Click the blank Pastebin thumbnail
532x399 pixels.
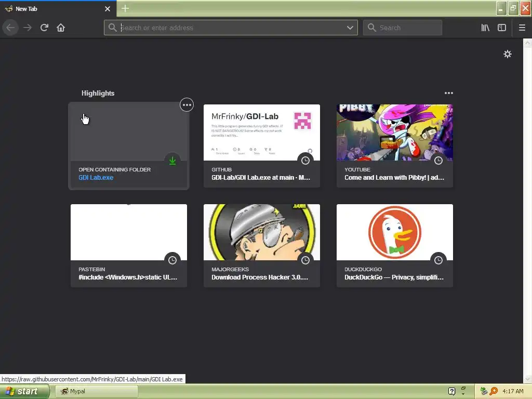point(129,232)
